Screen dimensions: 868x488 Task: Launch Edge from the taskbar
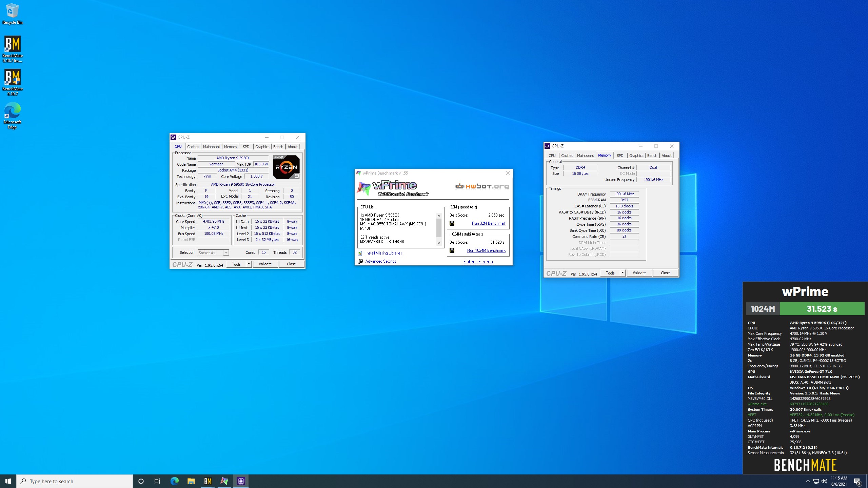(174, 481)
